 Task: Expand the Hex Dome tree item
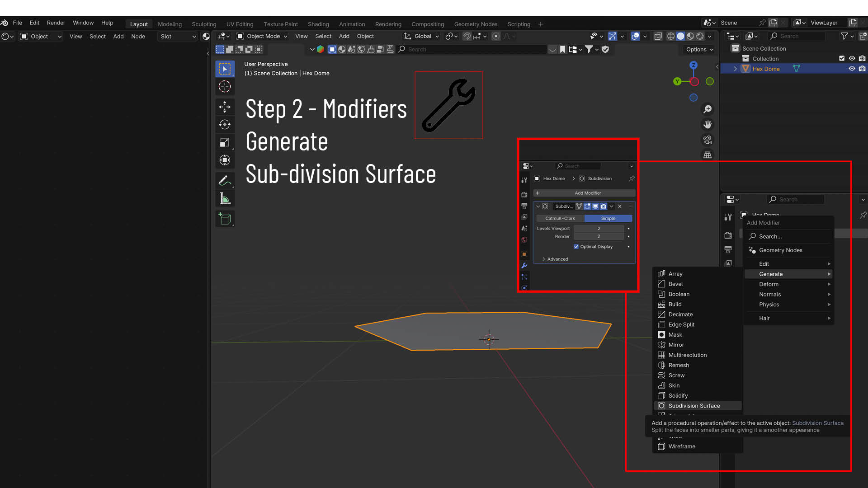tap(735, 69)
